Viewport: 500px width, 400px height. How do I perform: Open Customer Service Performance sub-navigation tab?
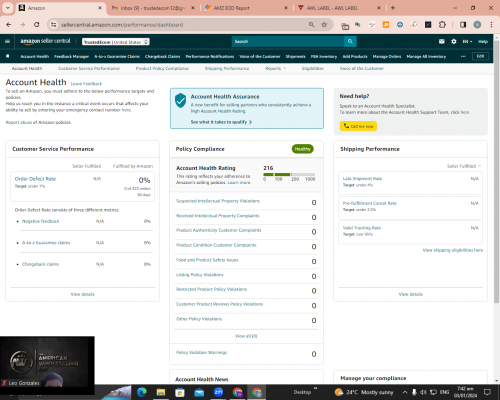[x=89, y=68]
